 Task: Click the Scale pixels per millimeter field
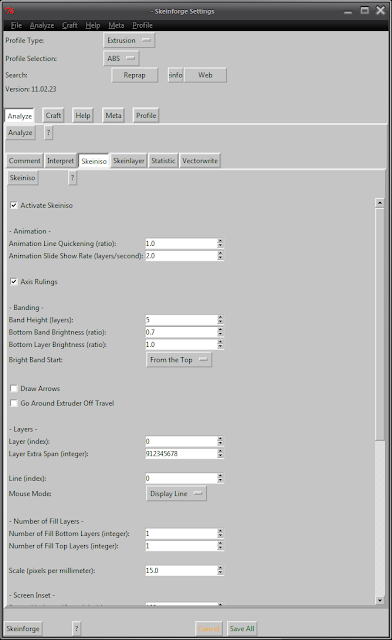[x=181, y=571]
